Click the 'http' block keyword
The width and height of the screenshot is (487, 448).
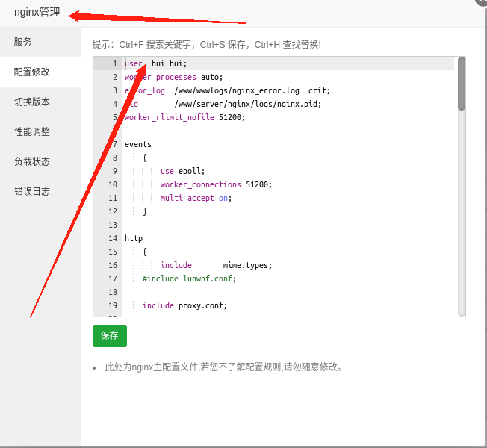pos(134,238)
